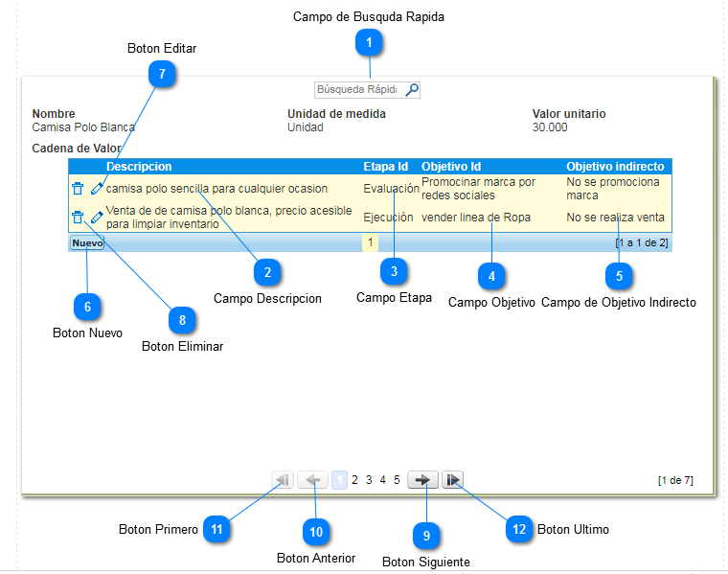Screen dimensions: 728x574
Task: Sort by the Objetivo Id column header
Action: coord(451,166)
